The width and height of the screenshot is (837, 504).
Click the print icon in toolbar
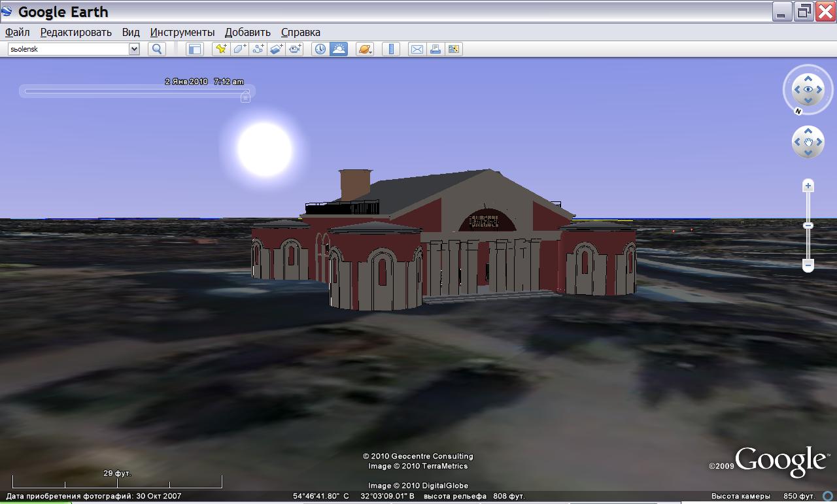(436, 49)
